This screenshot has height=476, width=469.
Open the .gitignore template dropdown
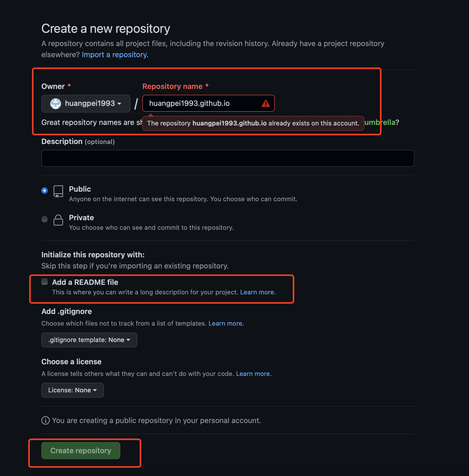(89, 340)
